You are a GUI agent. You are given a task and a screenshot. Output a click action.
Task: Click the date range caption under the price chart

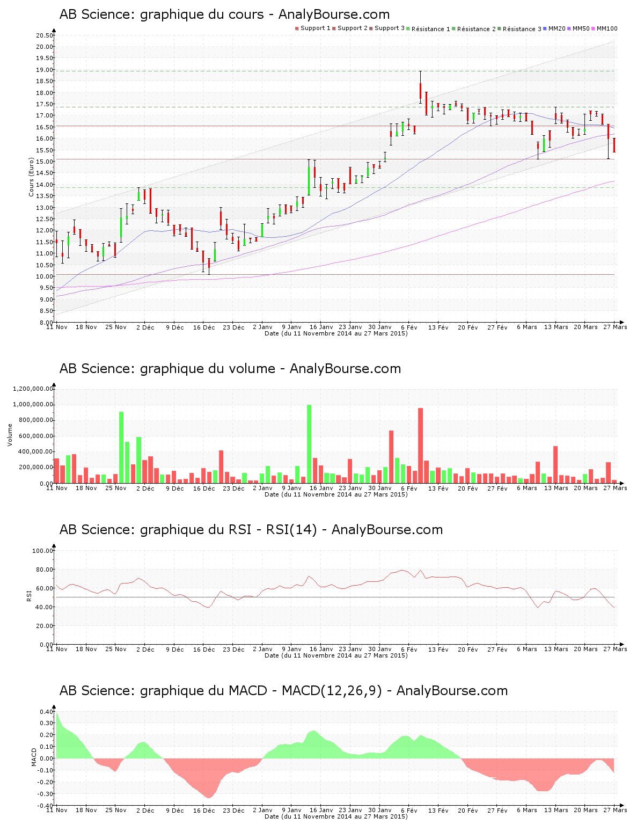tap(336, 333)
